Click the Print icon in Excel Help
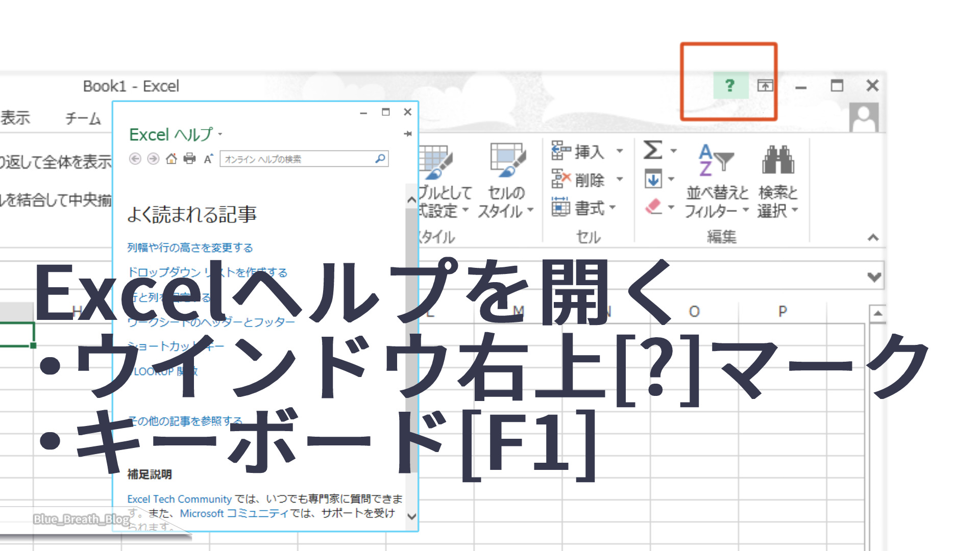This screenshot has height=551, width=980. pos(189,159)
